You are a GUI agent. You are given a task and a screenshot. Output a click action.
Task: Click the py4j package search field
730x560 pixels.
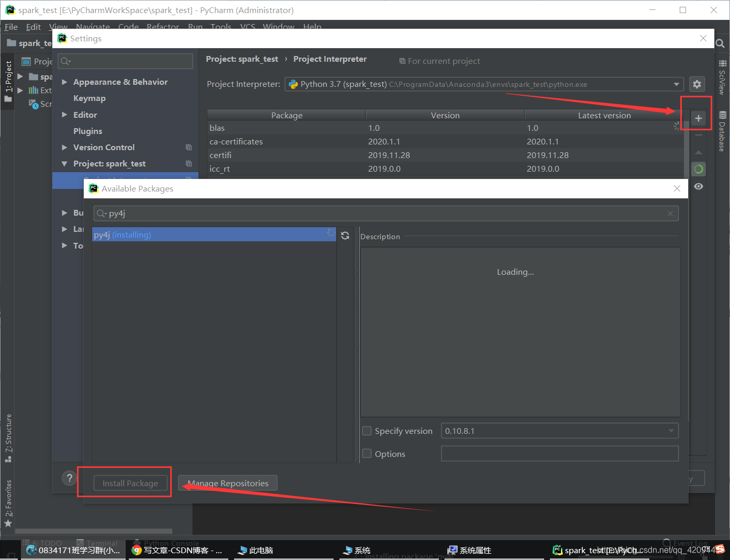click(386, 214)
